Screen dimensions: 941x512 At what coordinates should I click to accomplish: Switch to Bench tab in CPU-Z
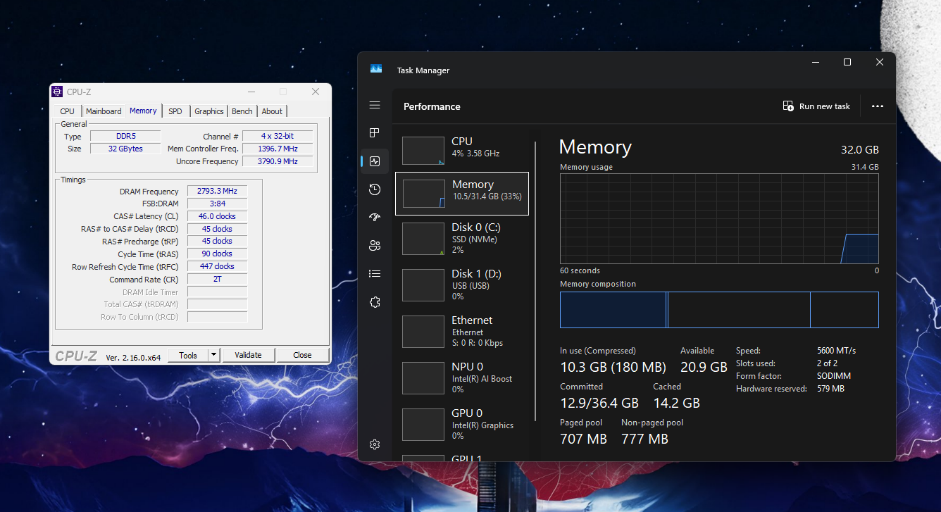pyautogui.click(x=242, y=111)
